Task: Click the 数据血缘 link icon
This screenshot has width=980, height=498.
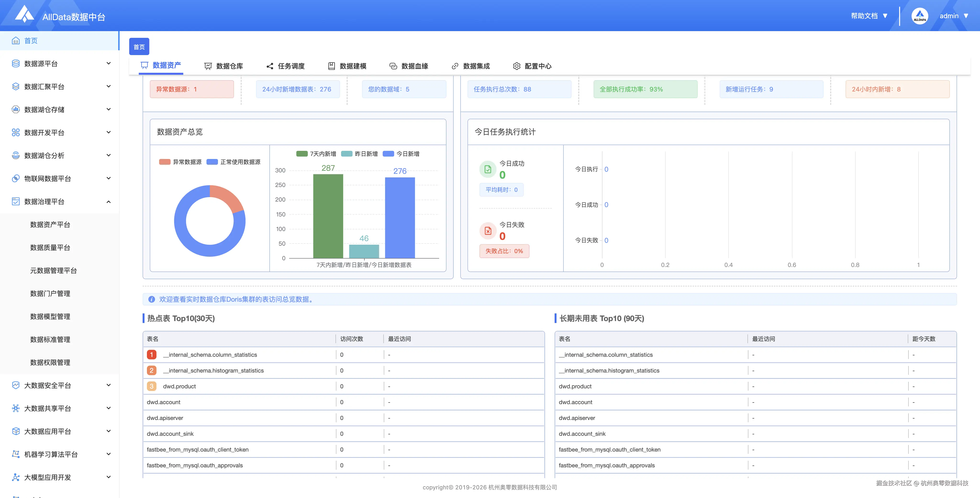Action: click(393, 66)
